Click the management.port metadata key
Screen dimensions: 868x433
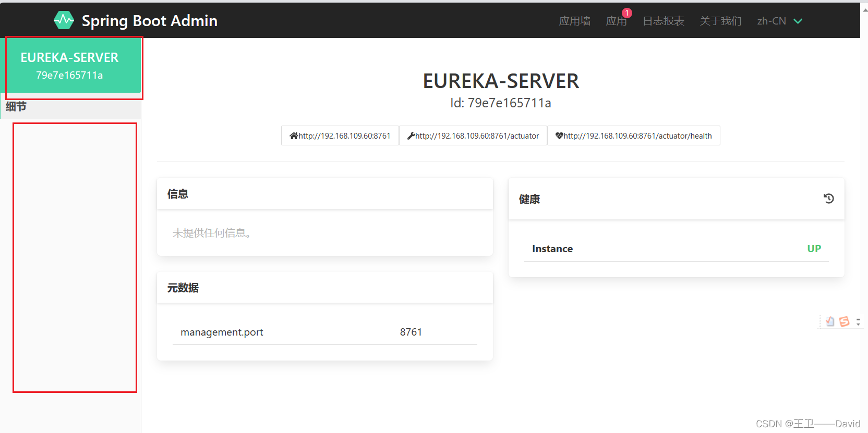[222, 332]
